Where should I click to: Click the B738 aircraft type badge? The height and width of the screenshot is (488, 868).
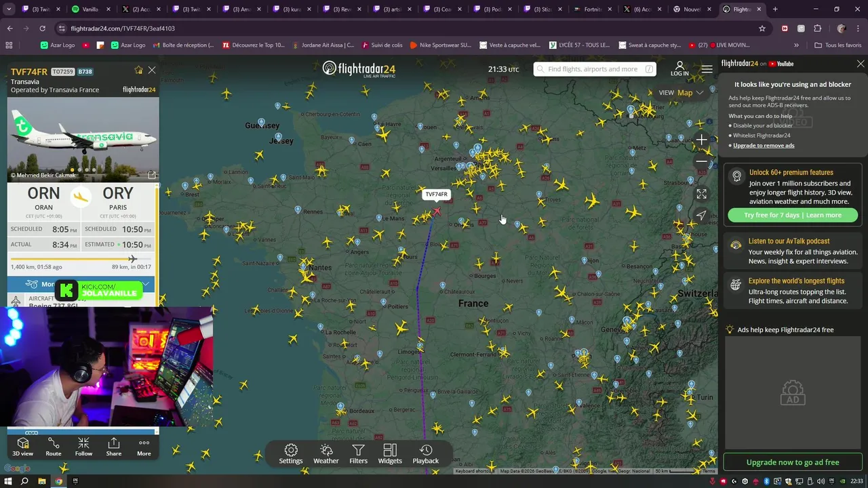click(85, 72)
